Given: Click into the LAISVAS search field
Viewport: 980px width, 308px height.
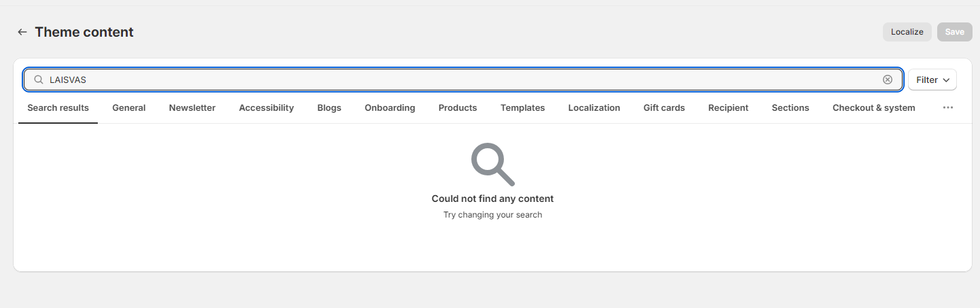Looking at the screenshot, I should click(x=462, y=80).
